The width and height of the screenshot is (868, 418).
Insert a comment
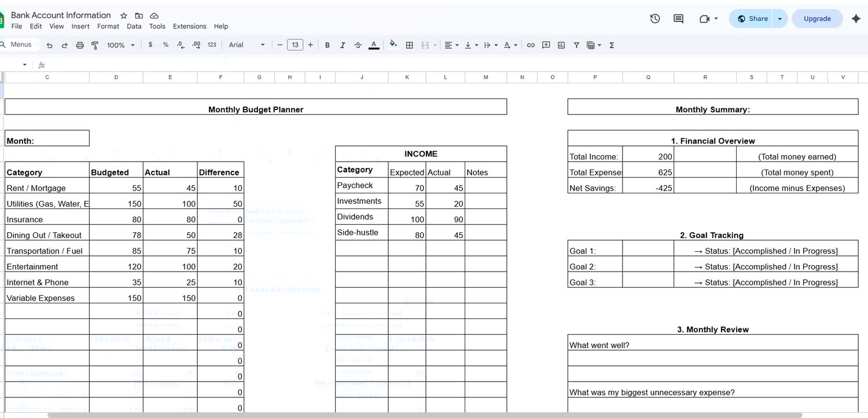pyautogui.click(x=546, y=45)
